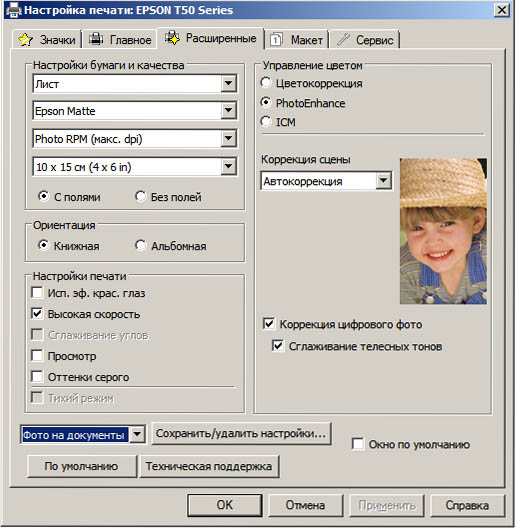Choose the Без полей borderless option
The width and height of the screenshot is (516, 528).
[140, 196]
